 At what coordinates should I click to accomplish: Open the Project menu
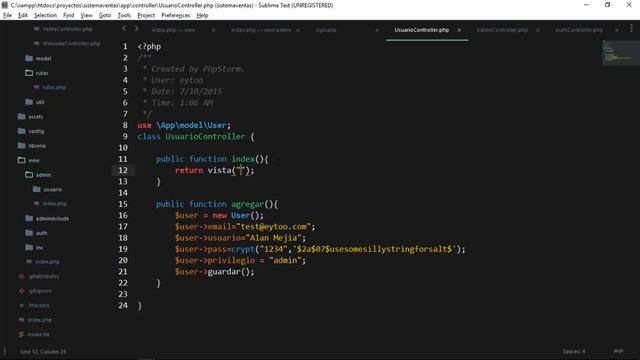pos(146,15)
